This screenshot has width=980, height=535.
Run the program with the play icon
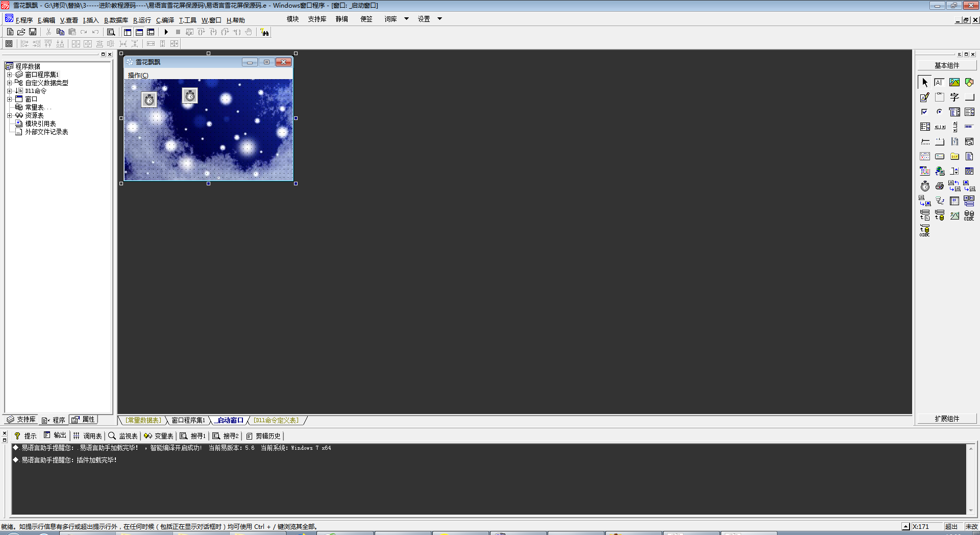coord(166,32)
